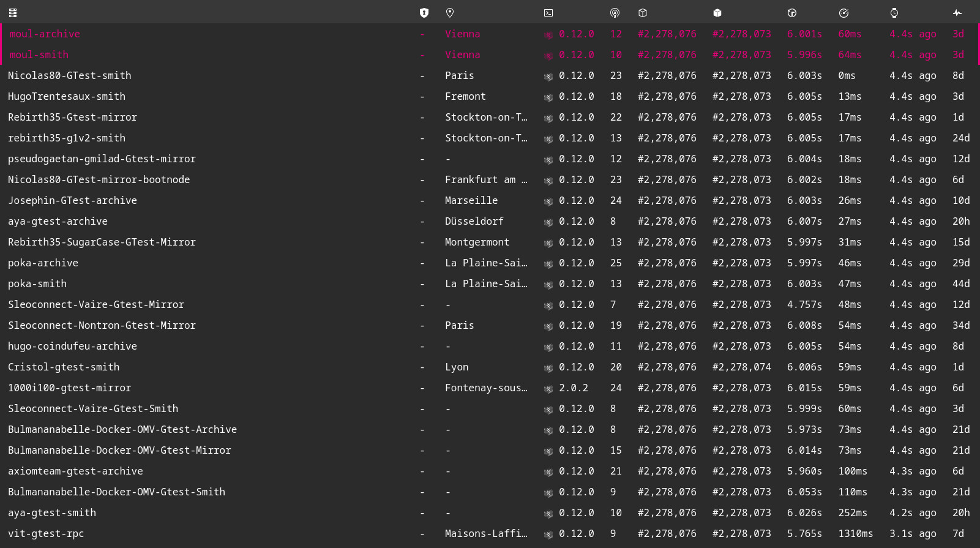Sort nodes by location pin icon

point(450,13)
